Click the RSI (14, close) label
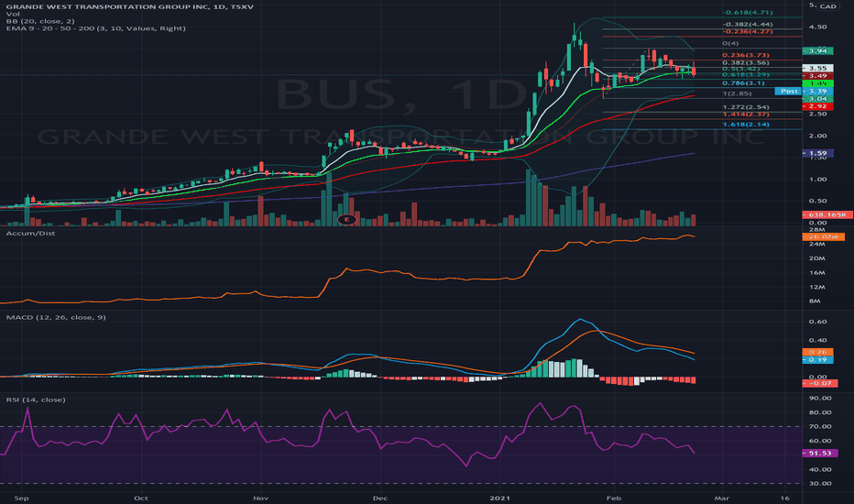 (x=36, y=400)
